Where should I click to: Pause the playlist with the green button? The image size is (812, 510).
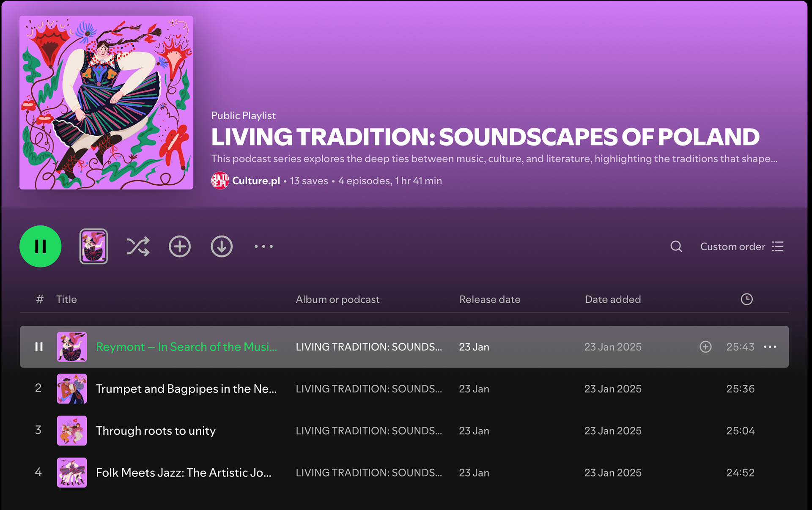(x=40, y=246)
